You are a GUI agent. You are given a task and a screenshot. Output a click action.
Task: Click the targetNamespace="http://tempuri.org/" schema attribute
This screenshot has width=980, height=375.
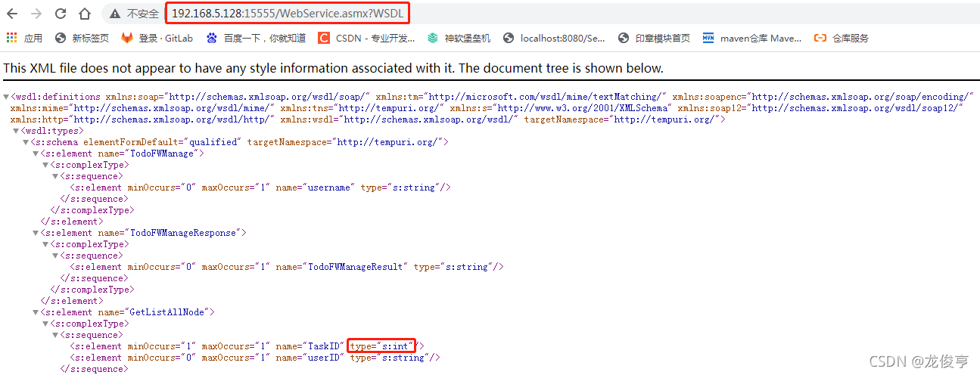tap(345, 142)
